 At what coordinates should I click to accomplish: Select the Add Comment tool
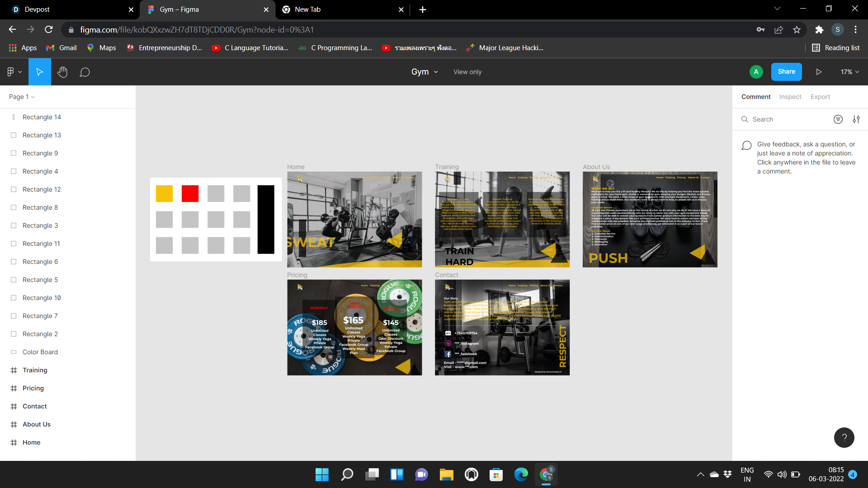(85, 72)
